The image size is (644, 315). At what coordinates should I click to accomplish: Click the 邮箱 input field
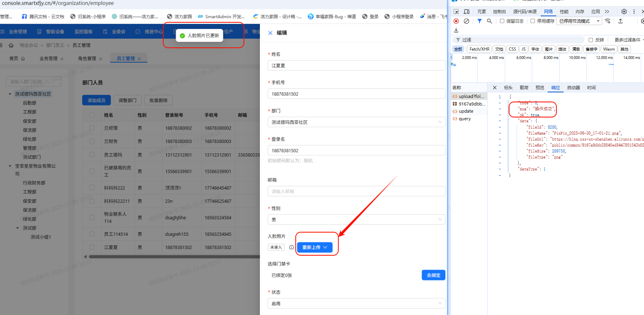tap(356, 192)
